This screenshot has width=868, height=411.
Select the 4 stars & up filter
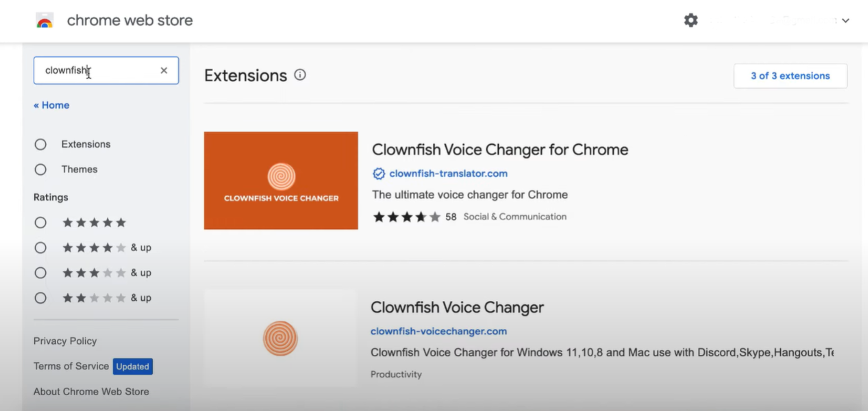coord(40,247)
